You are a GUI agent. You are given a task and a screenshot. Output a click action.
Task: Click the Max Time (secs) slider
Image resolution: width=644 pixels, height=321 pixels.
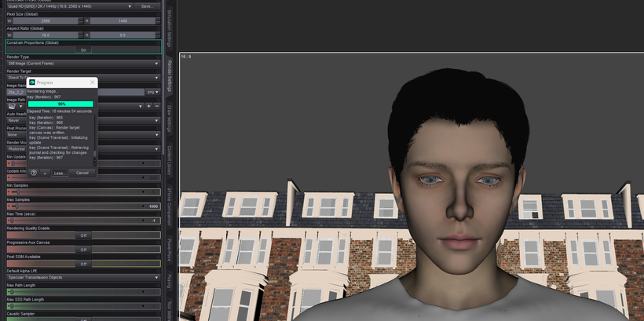(83, 221)
